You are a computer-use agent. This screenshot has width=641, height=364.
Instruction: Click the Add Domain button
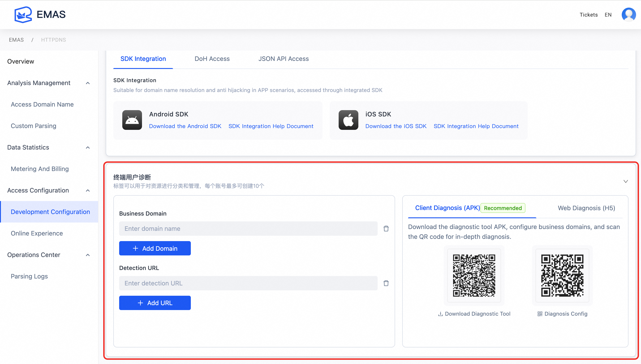pyautogui.click(x=155, y=248)
